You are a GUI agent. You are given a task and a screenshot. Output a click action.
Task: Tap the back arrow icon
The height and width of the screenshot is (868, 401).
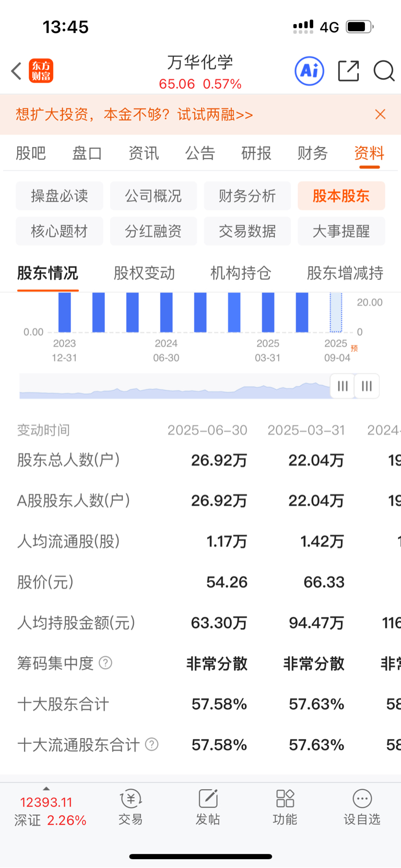coord(16,71)
